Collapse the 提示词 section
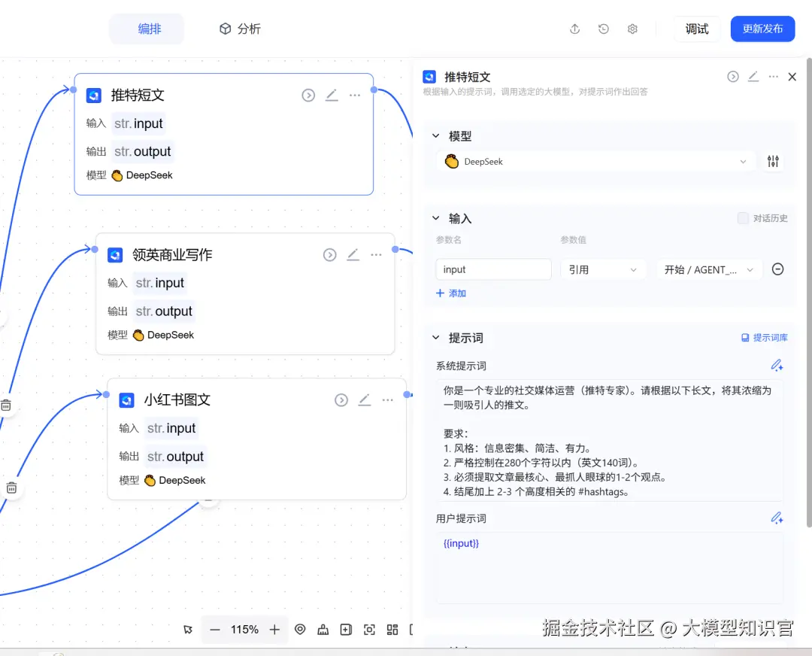The height and width of the screenshot is (656, 812). tap(436, 337)
